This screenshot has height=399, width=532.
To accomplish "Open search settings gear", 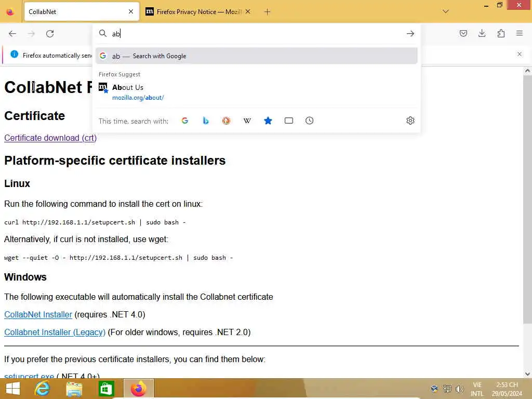I will pos(410,121).
